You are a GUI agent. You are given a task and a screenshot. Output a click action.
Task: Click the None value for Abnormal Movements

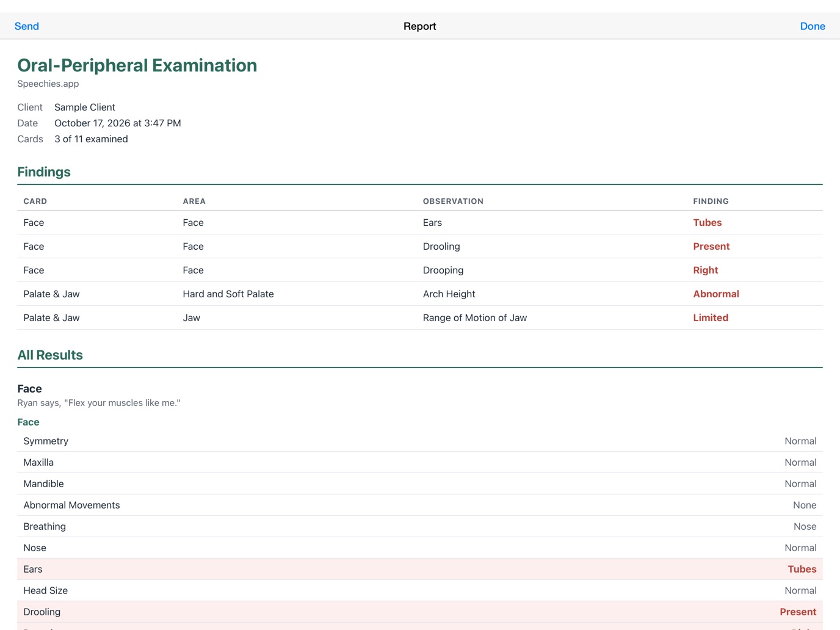click(805, 505)
